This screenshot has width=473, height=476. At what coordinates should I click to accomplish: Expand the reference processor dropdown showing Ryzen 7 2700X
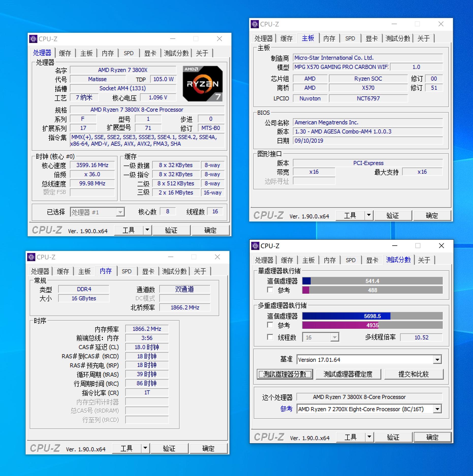[x=437, y=409]
